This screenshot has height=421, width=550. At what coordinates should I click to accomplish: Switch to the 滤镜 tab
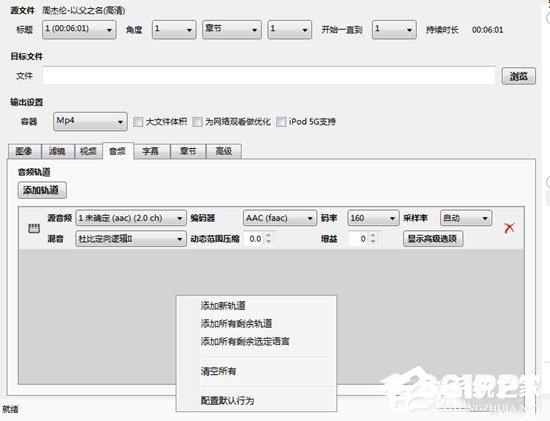[58, 151]
